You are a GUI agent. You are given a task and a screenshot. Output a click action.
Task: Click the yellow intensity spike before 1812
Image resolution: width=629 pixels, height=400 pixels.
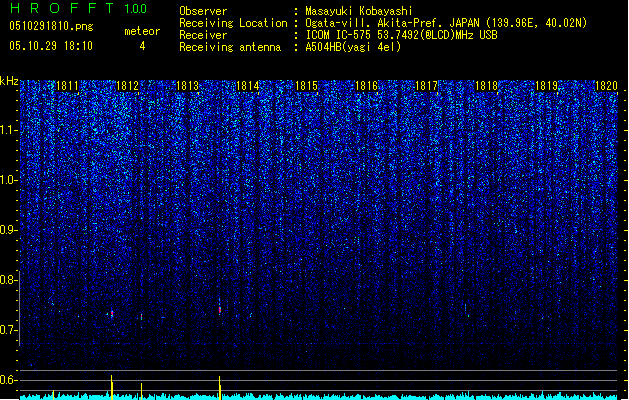coord(112,387)
